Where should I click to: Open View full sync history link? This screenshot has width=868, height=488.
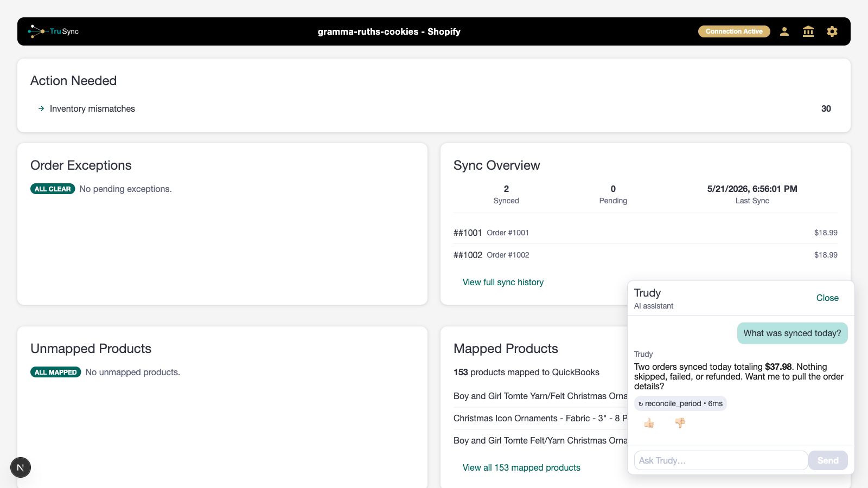pyautogui.click(x=503, y=282)
